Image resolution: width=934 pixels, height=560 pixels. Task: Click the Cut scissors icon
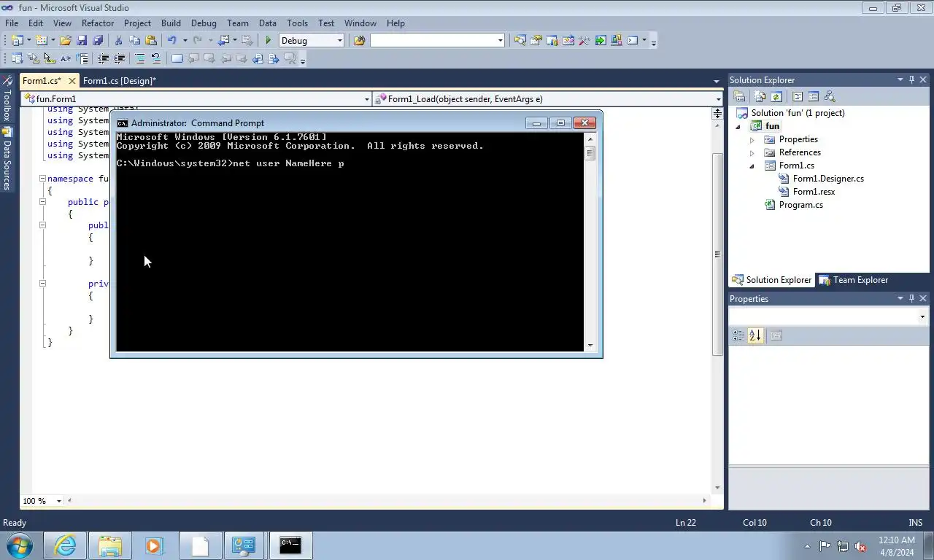[x=118, y=41]
